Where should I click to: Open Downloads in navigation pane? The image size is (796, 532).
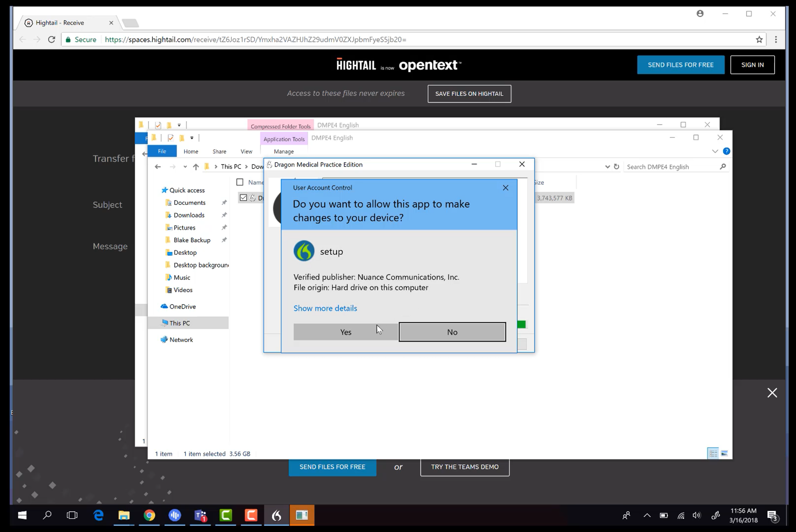pyautogui.click(x=188, y=215)
